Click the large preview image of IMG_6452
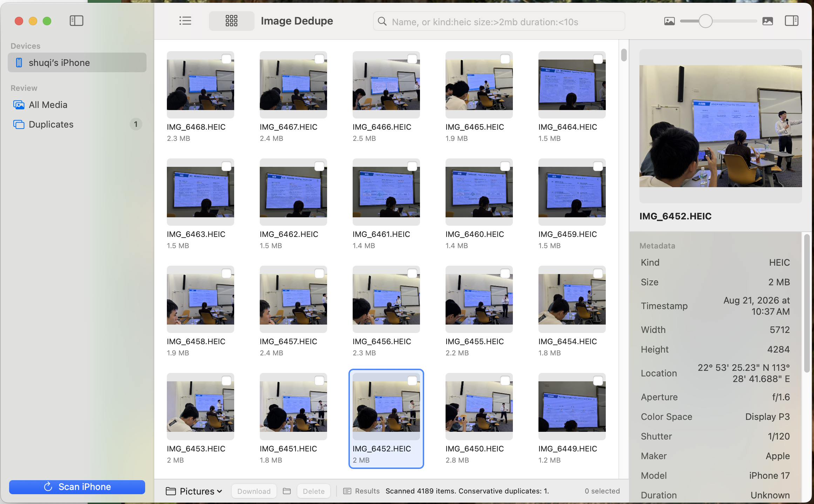The image size is (814, 504). [x=721, y=126]
